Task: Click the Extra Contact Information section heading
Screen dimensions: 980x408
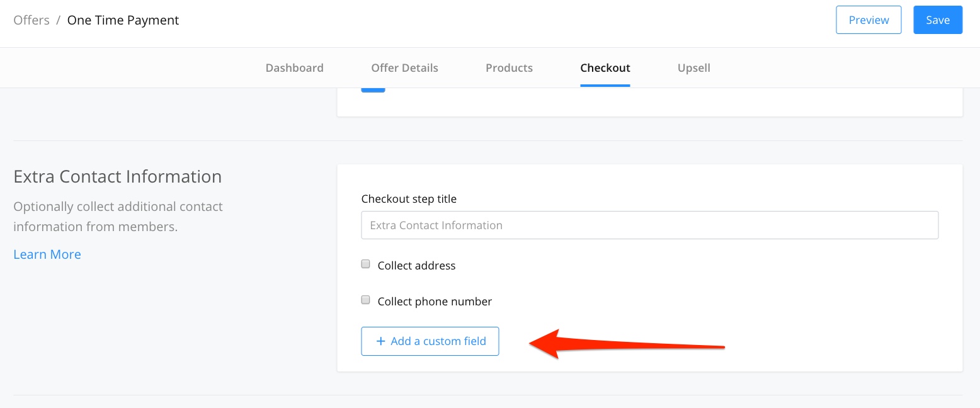Action: point(118,176)
